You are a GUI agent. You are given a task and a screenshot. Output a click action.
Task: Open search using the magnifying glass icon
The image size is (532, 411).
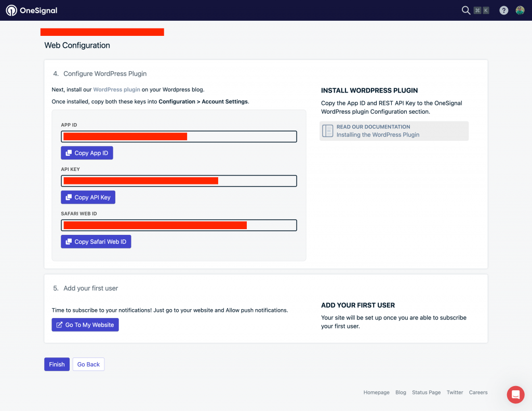466,10
